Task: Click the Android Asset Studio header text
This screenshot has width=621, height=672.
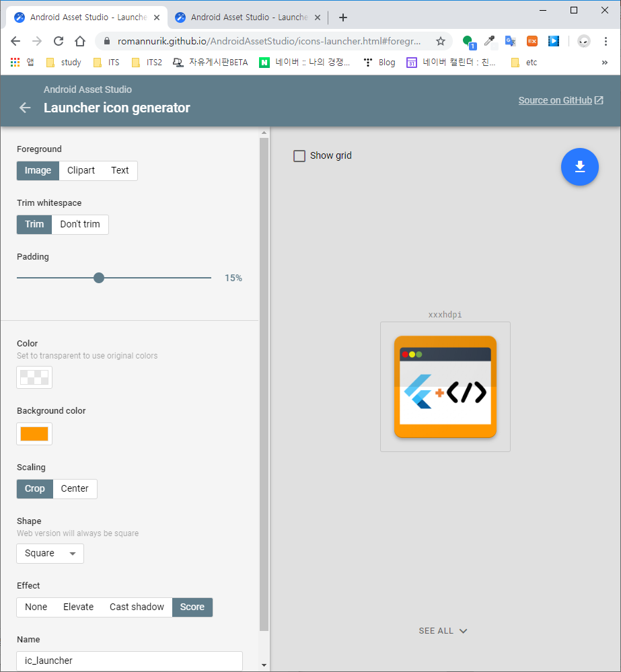Action: click(88, 89)
